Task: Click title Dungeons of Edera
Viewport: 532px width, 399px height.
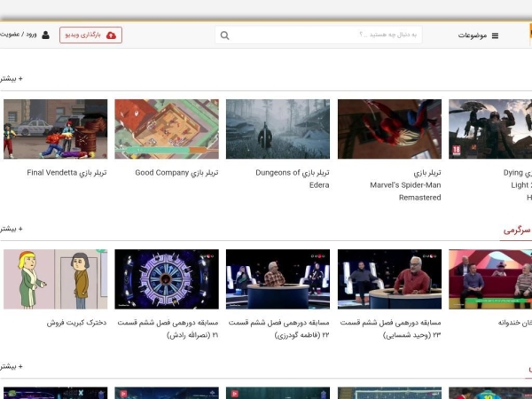Action: pos(292,179)
